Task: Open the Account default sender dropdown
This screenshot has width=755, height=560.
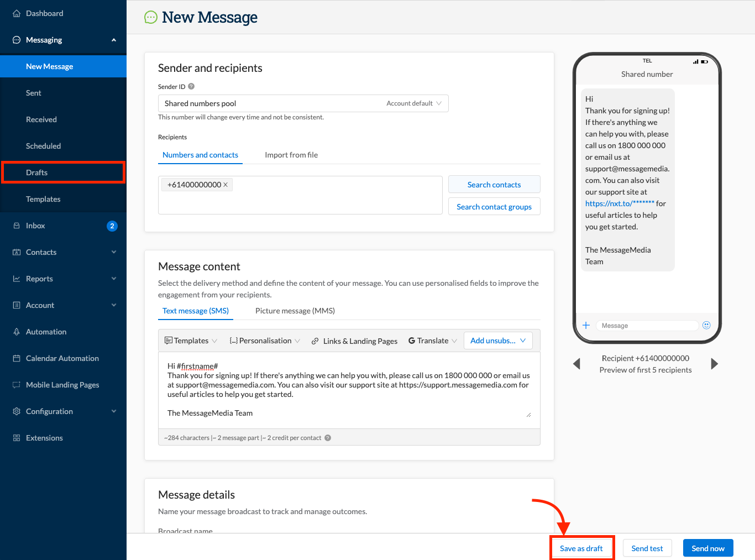Action: [413, 103]
